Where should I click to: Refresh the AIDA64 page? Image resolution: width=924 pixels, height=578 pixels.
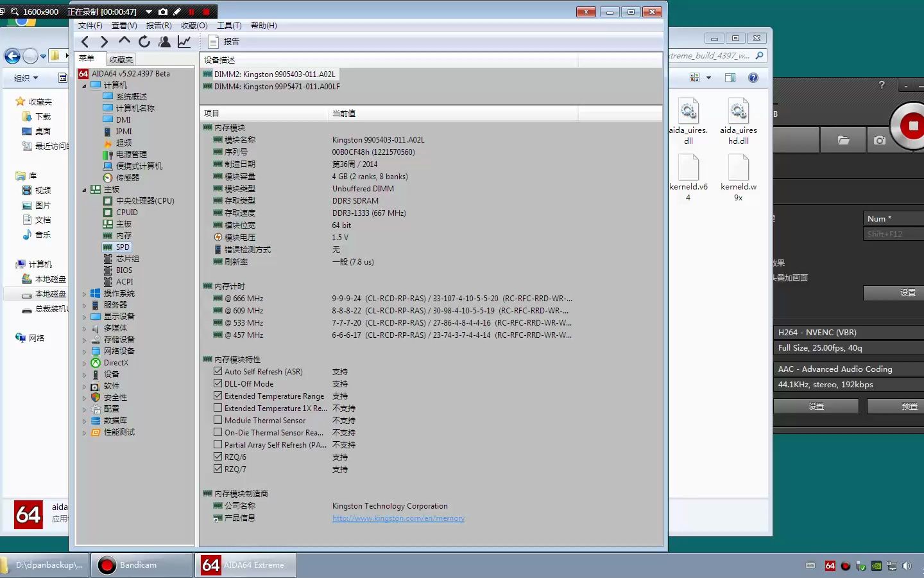144,42
